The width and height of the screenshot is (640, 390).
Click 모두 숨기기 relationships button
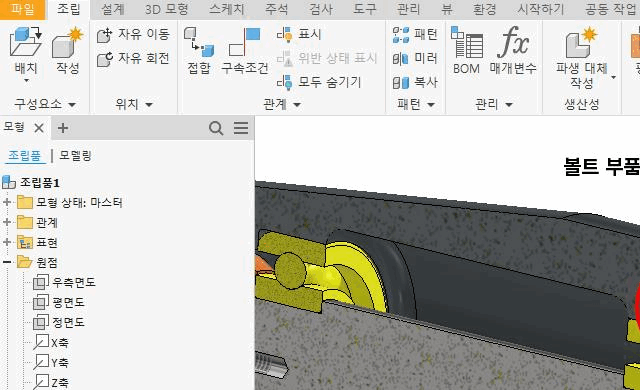(319, 82)
